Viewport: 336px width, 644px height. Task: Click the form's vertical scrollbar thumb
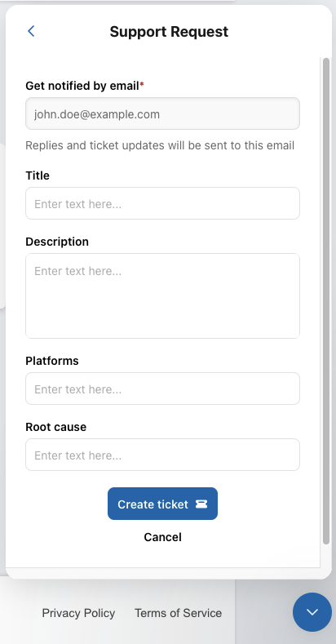point(326,301)
